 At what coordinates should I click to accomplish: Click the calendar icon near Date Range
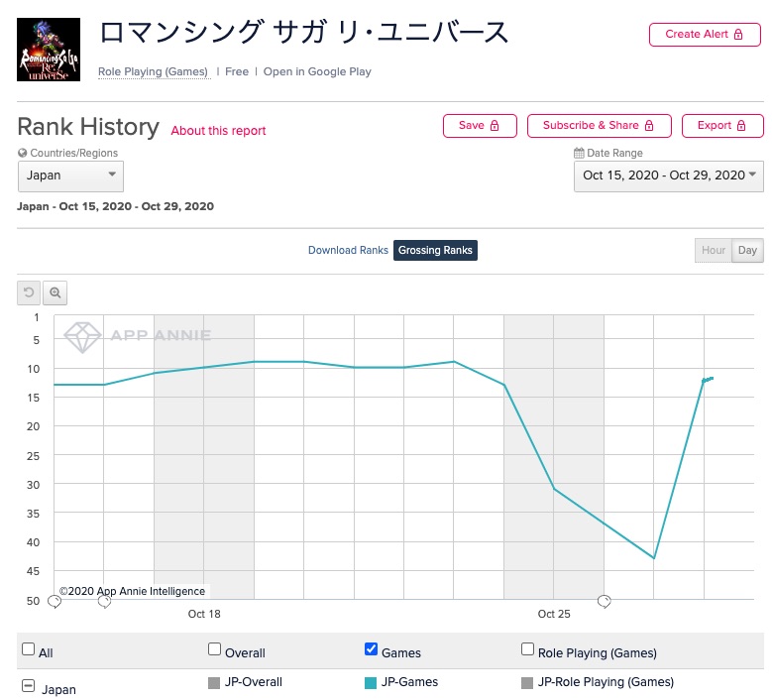(579, 154)
